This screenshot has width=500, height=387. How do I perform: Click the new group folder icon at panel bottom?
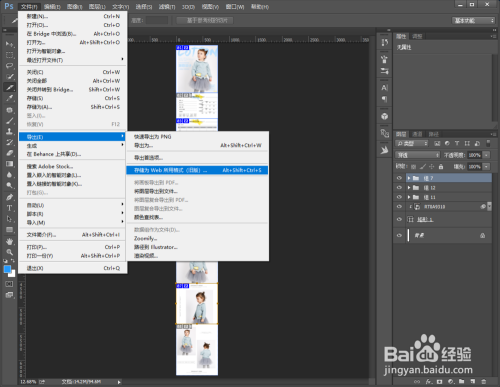(x=462, y=381)
